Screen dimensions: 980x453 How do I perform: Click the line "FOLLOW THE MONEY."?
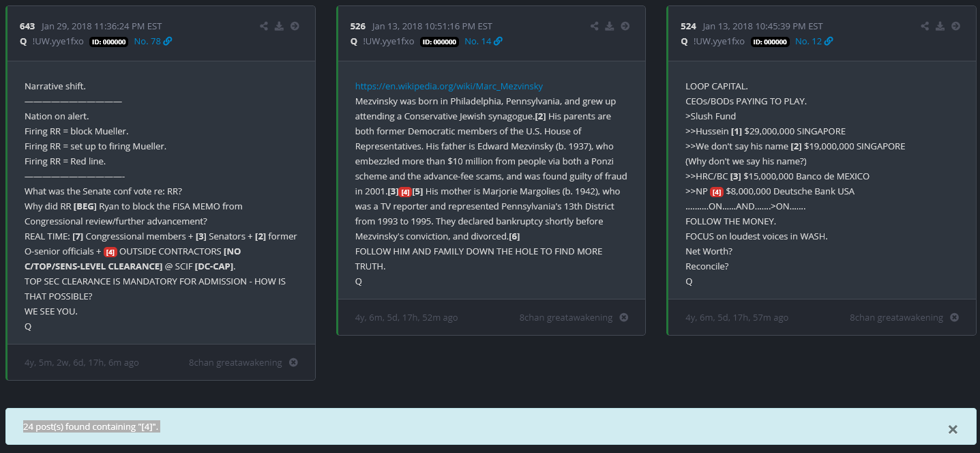(731, 221)
